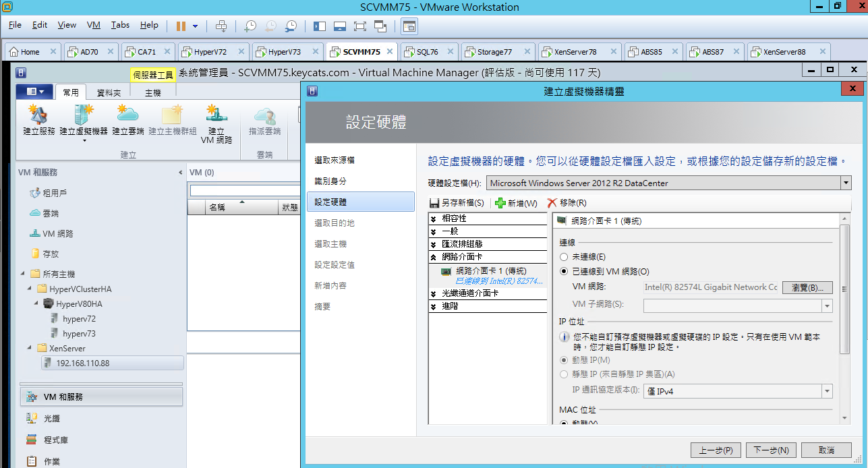868x468 pixels.
Task: Open the 資料夾 ribbon tab
Action: (109, 92)
